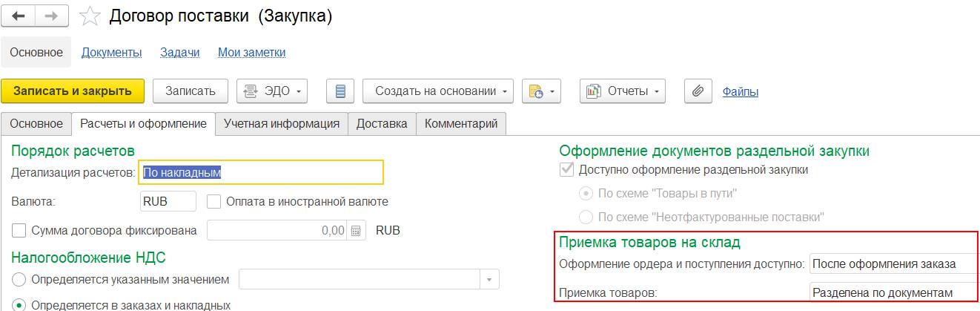Open the ЭДО menu button

[271, 91]
